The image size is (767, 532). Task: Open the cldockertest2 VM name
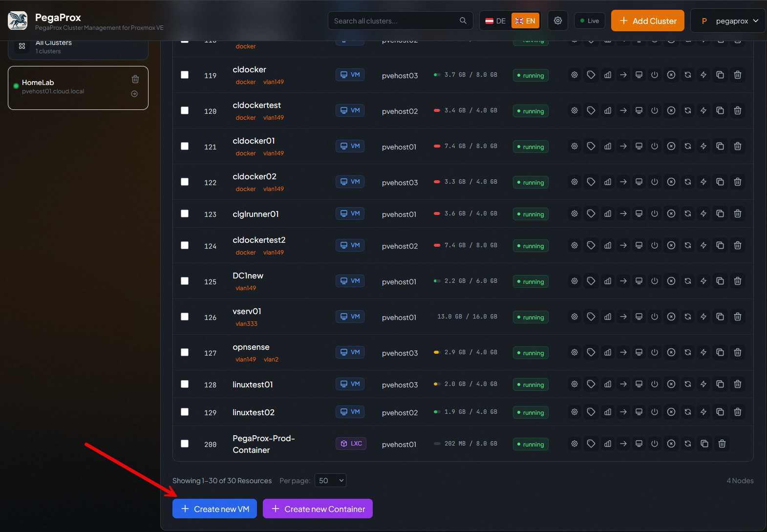pos(259,240)
